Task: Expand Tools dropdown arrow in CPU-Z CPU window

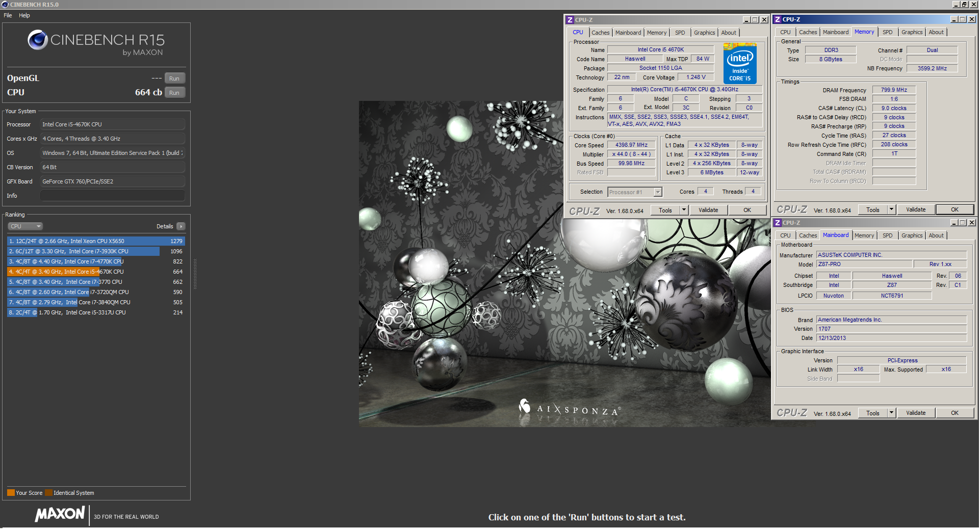Action: (684, 210)
